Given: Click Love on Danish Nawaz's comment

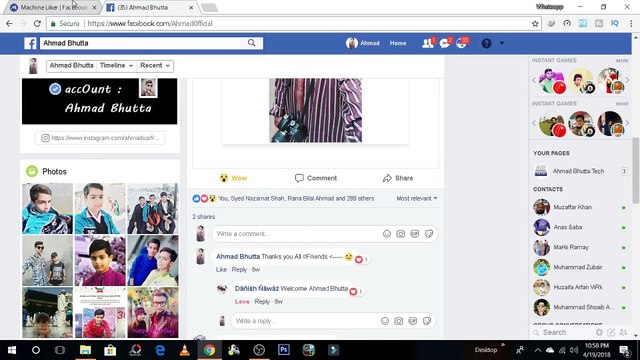Looking at the screenshot, I should coord(242,302).
